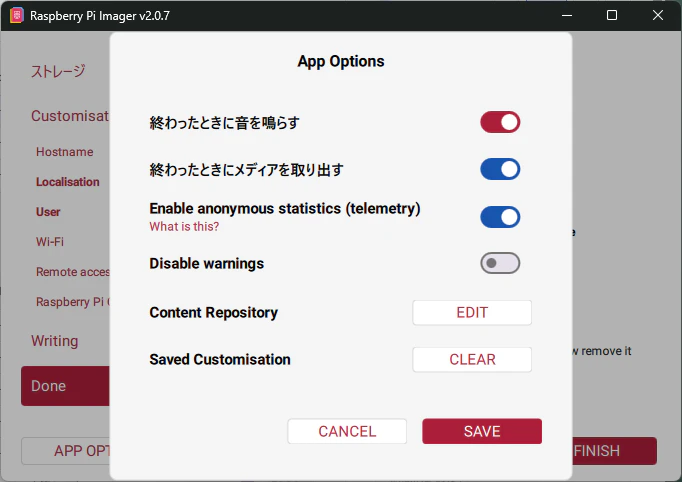682x482 pixels.
Task: Click the Raspberry Pi Imager title bar icon
Action: coord(17,16)
